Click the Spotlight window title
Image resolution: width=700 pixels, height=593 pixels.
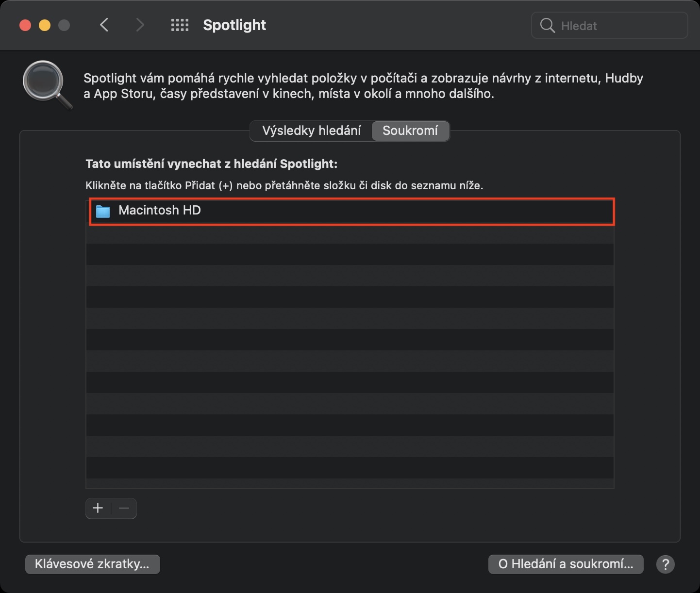pos(234,25)
